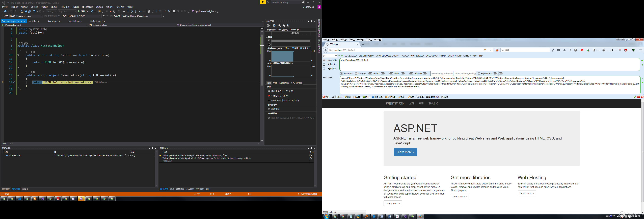This screenshot has width=644, height=219.
Task: Uncheck the Post data checkbox
Action: pos(341,73)
